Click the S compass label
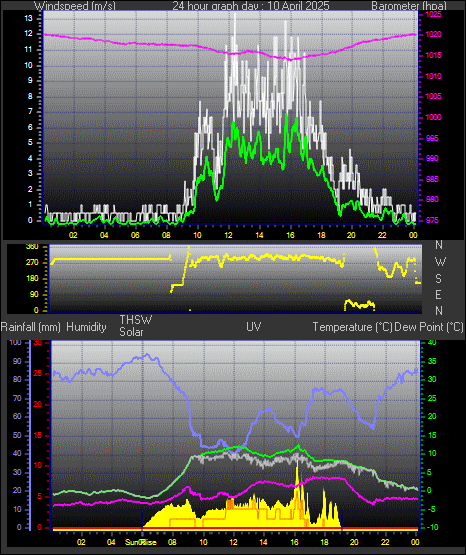The height and width of the screenshot is (555, 466). 438,279
